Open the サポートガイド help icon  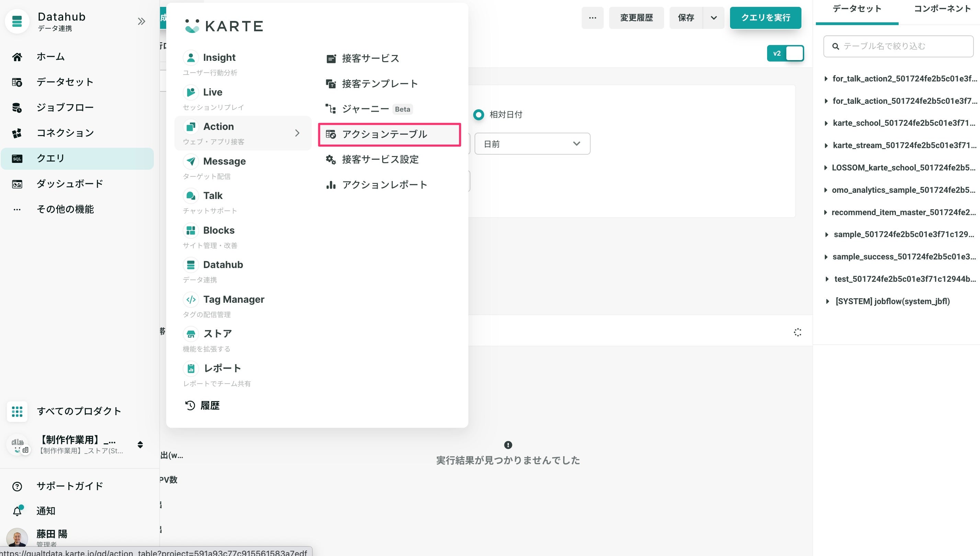[17, 486]
